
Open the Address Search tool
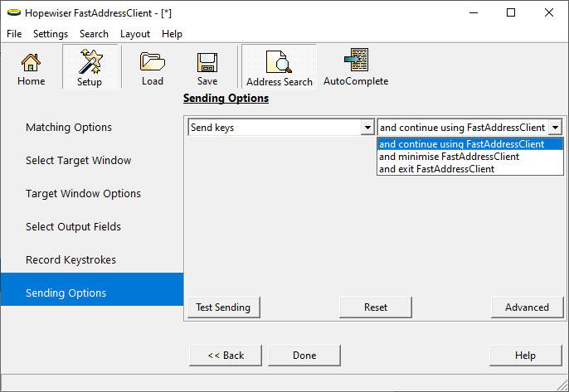279,67
